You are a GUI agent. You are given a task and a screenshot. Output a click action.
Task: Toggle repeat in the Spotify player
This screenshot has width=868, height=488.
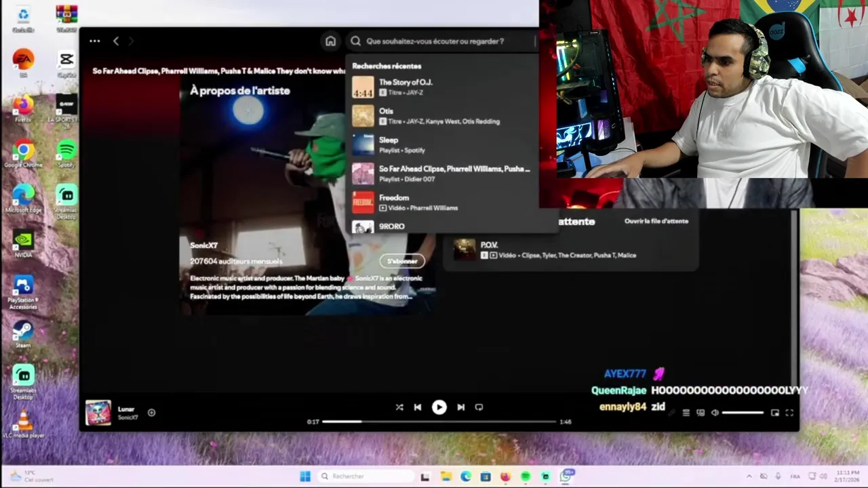tap(479, 407)
